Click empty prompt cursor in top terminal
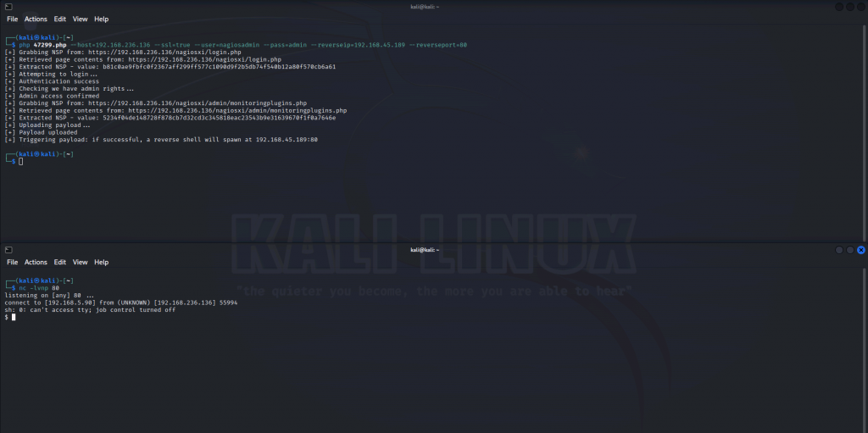 click(21, 161)
